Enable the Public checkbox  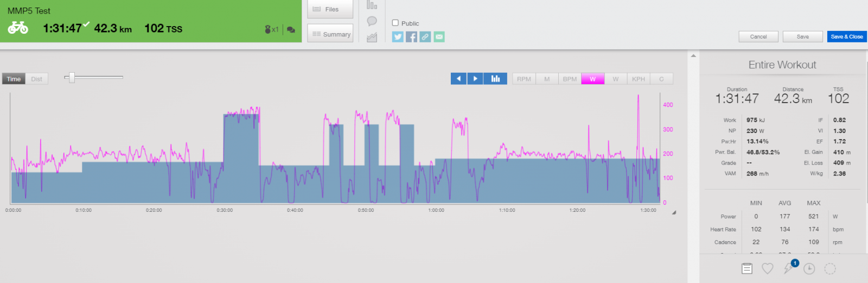395,23
